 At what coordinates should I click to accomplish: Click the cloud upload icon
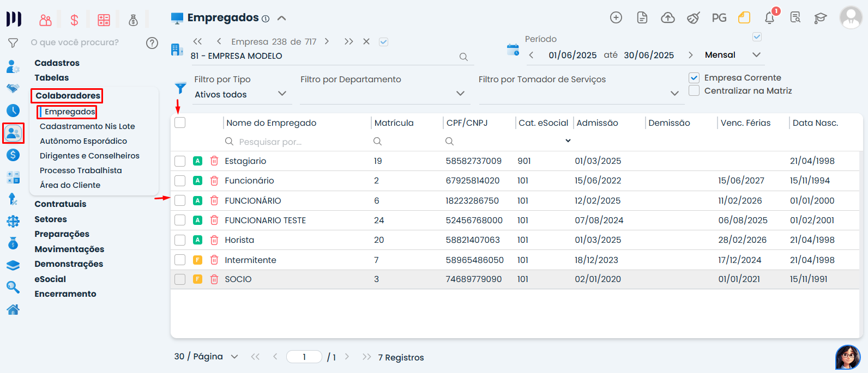pos(667,18)
